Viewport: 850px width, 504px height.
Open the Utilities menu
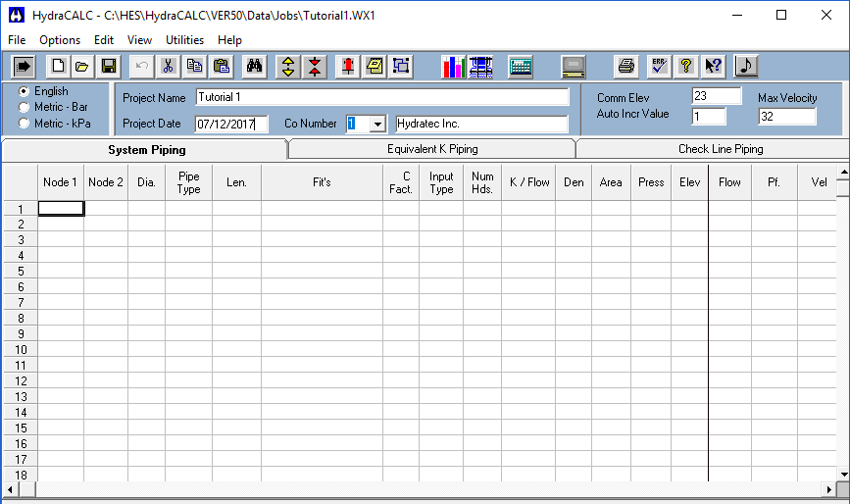click(185, 40)
